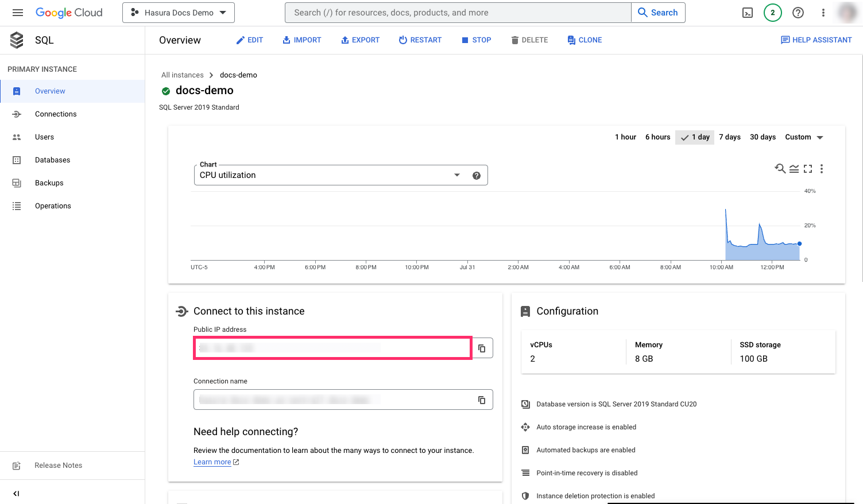Open notifications badge showing 2
The image size is (863, 504).
pos(773,13)
